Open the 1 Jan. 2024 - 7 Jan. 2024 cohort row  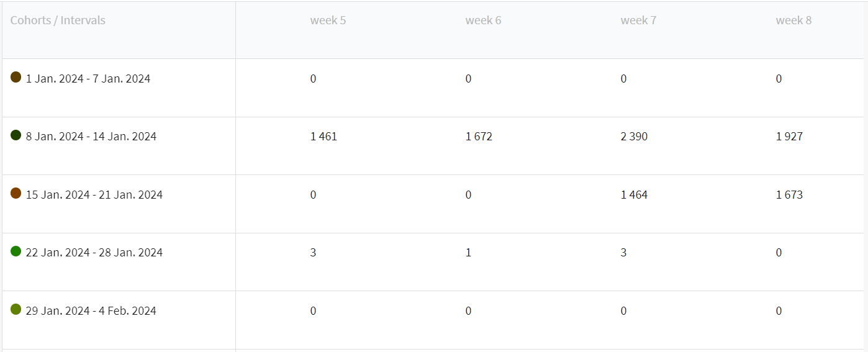[x=88, y=79]
